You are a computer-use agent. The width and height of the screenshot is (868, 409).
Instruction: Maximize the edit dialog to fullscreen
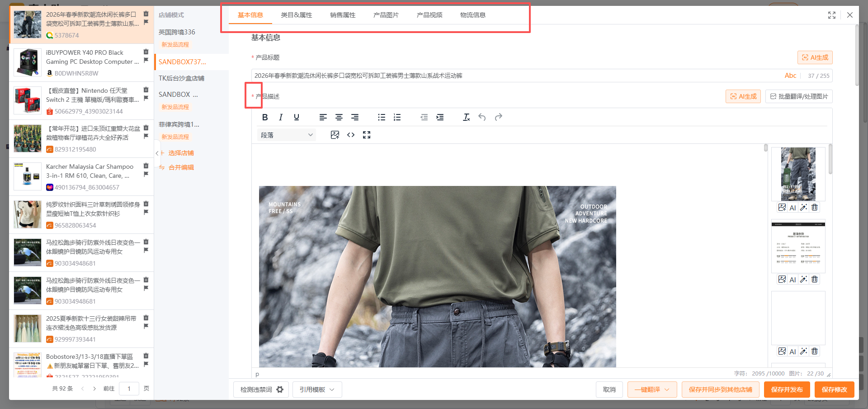pos(832,15)
